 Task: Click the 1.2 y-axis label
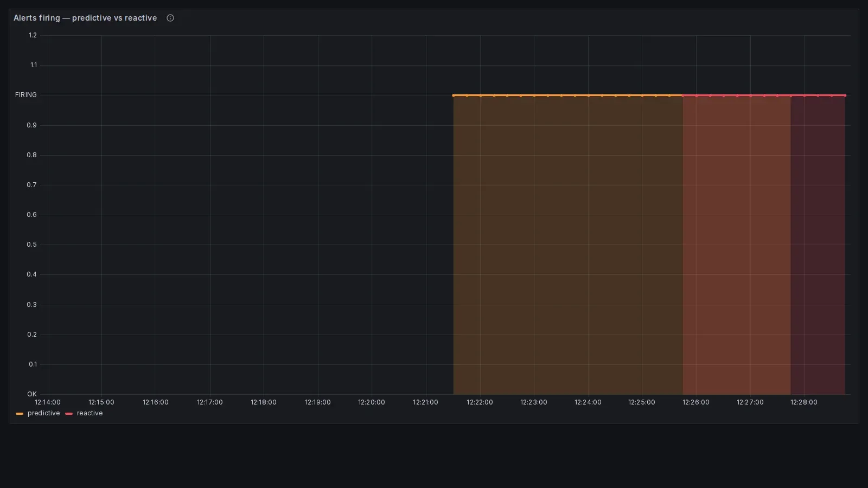click(x=33, y=35)
